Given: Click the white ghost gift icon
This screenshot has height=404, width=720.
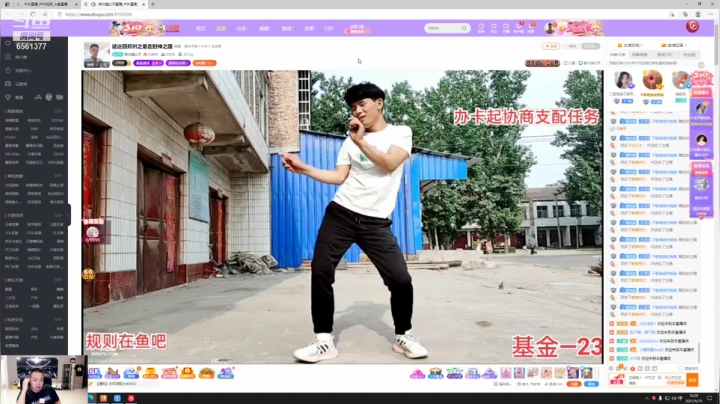Looking at the screenshot, I should pos(131,372).
